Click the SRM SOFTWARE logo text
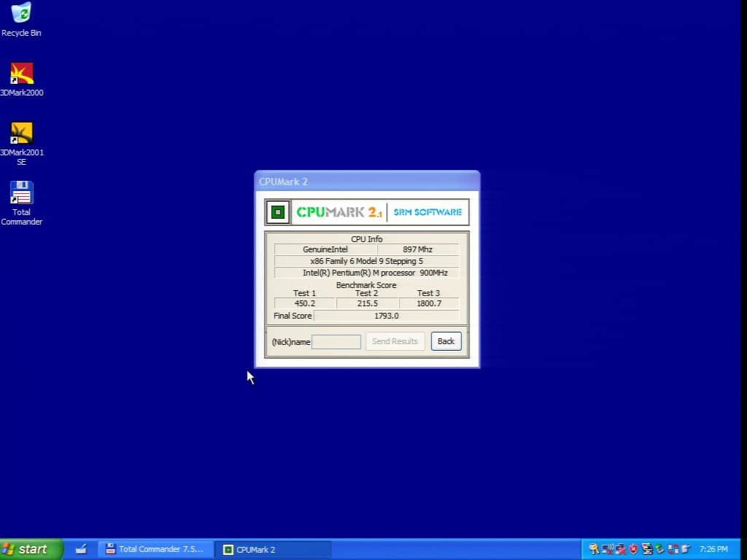The image size is (747, 560). point(427,212)
